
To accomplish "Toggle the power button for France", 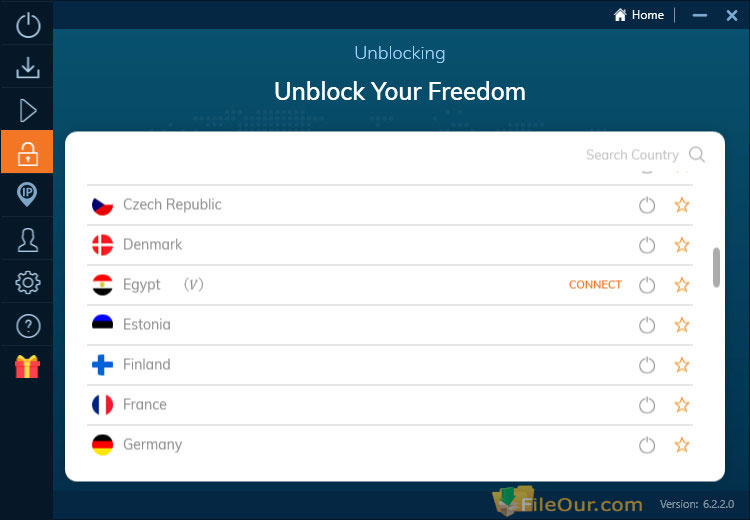I will click(x=647, y=405).
